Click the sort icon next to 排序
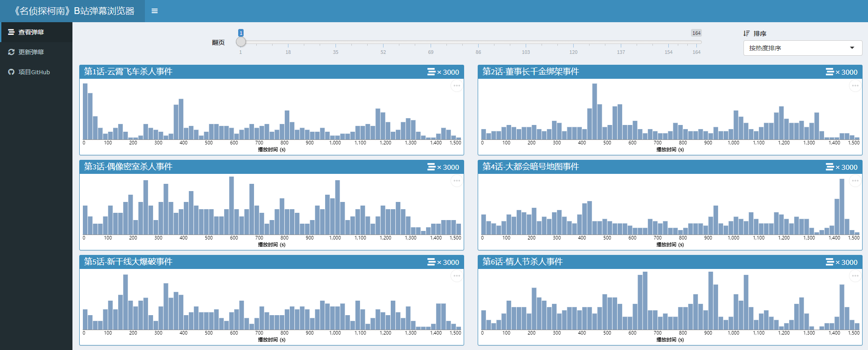 pyautogui.click(x=746, y=34)
